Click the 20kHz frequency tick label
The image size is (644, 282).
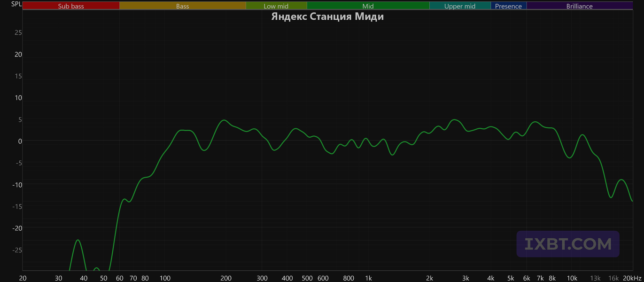[632, 278]
